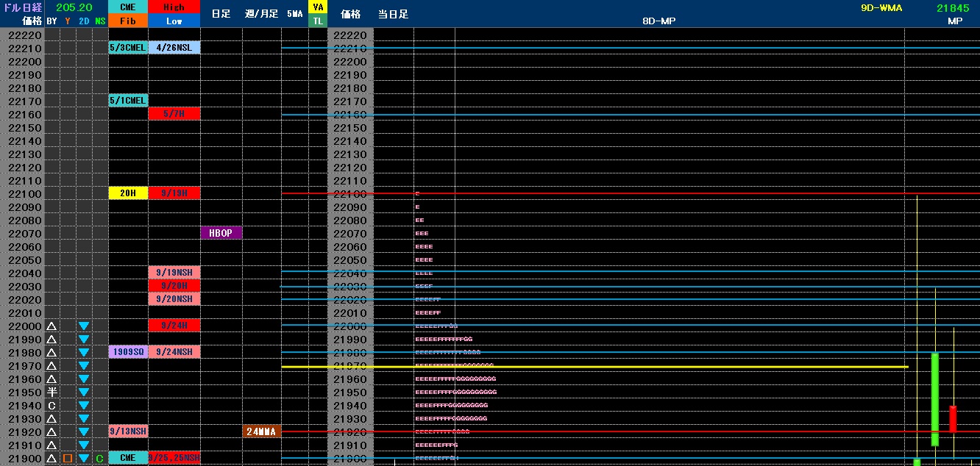
Task: Select the 当日足 column header
Action: click(393, 14)
